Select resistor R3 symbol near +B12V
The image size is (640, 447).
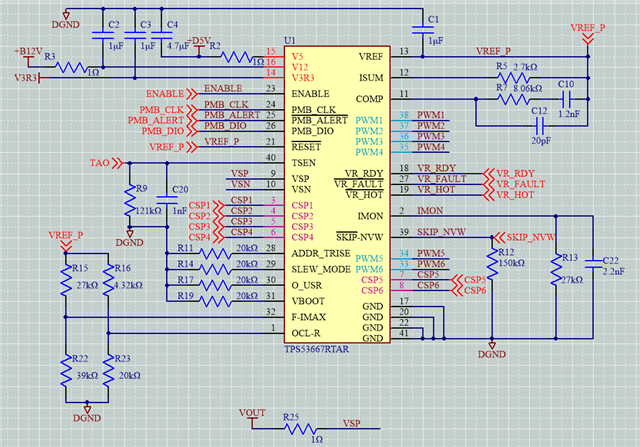[71, 67]
